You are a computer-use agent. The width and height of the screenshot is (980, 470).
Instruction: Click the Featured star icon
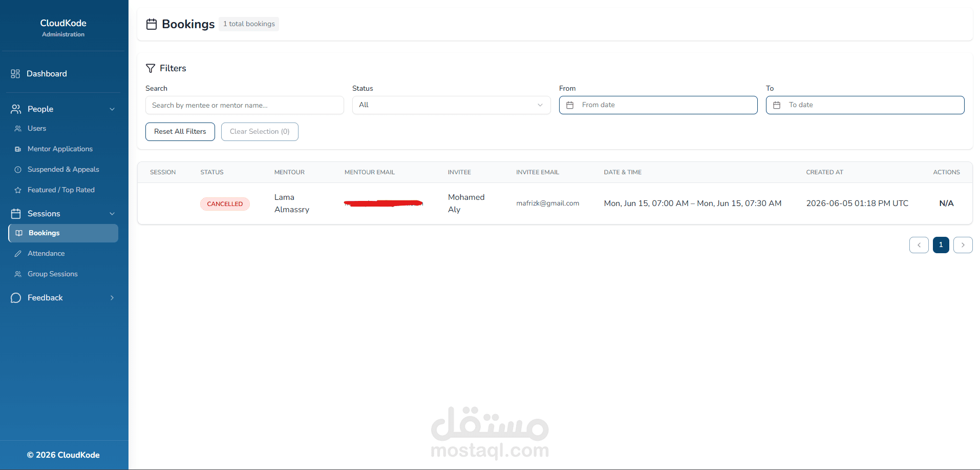click(18, 190)
